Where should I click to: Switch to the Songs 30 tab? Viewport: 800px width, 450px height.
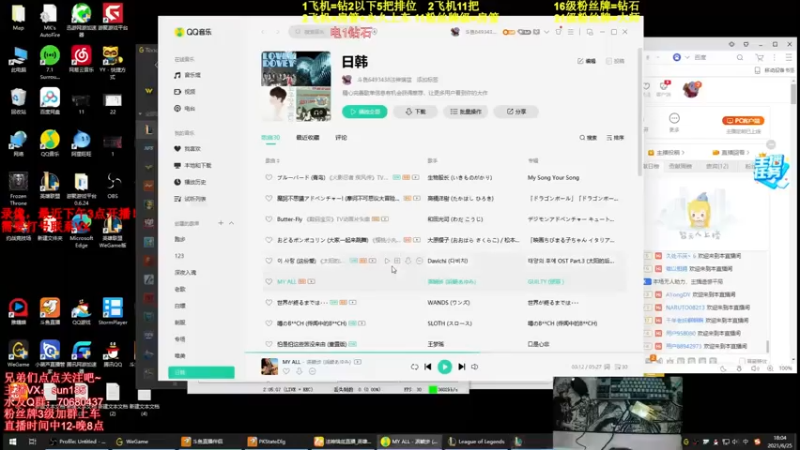270,138
